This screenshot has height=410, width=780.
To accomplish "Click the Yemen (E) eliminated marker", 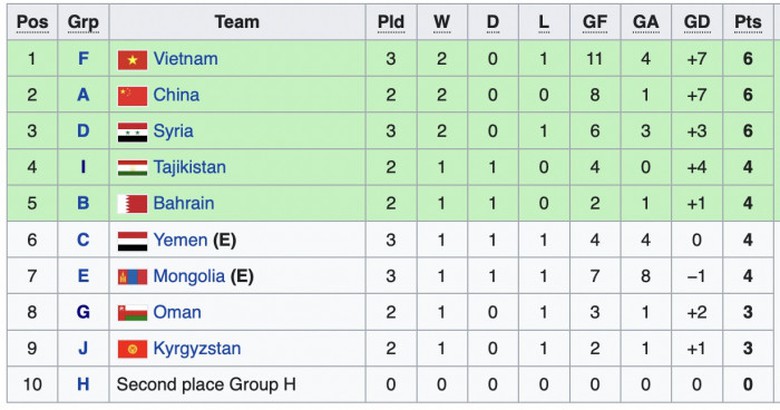I will [x=225, y=240].
